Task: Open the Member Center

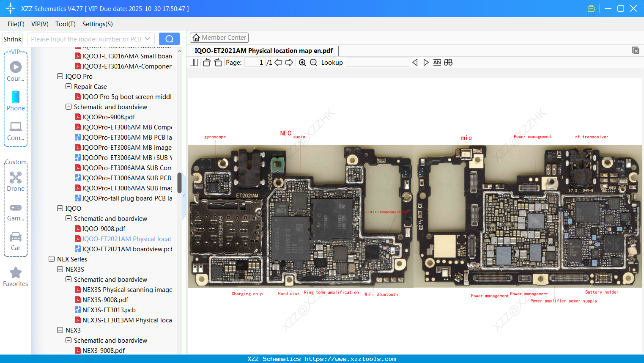Action: coord(219,38)
